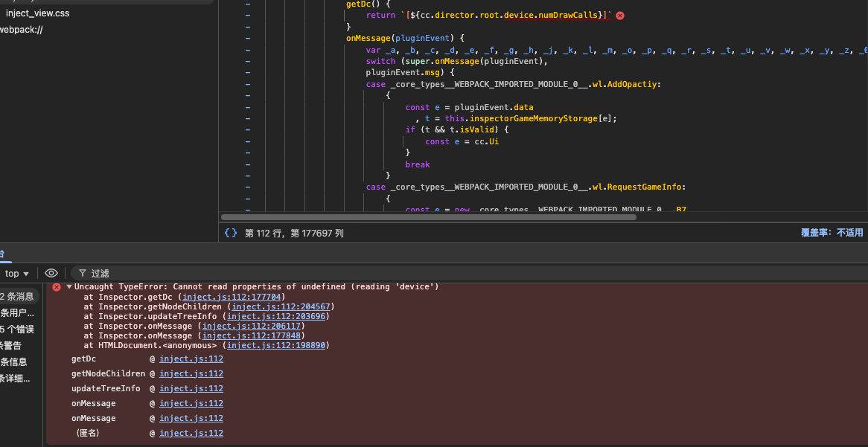Open link inject.js:112:203696 for updateTreeInfo
The width and height of the screenshot is (868, 447).
tap(275, 316)
